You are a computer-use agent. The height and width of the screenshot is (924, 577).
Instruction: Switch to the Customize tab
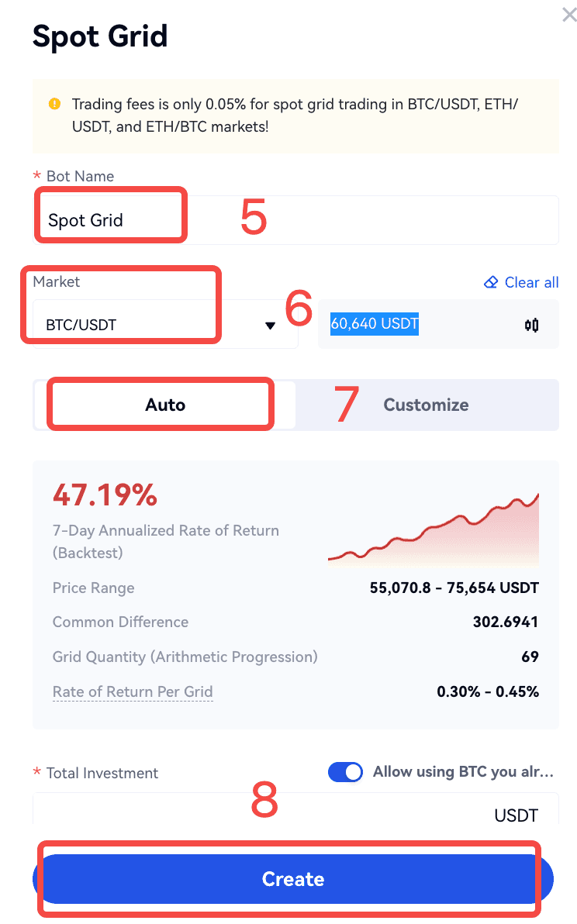[x=426, y=405]
